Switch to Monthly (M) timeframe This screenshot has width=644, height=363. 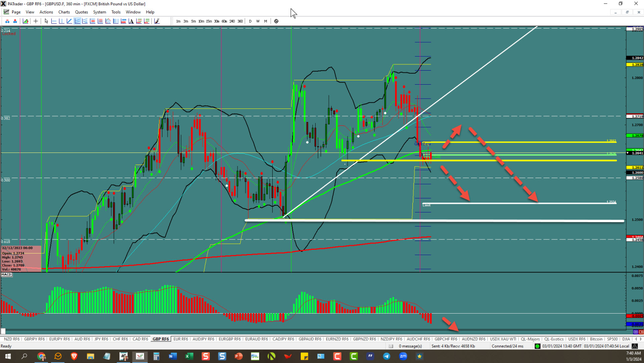click(x=265, y=21)
